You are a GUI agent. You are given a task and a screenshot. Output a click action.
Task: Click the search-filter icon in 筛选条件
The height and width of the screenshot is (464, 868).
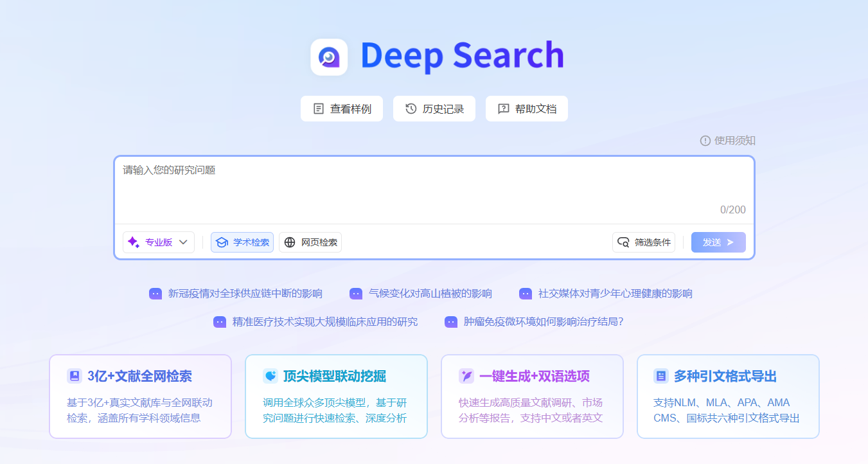point(623,242)
